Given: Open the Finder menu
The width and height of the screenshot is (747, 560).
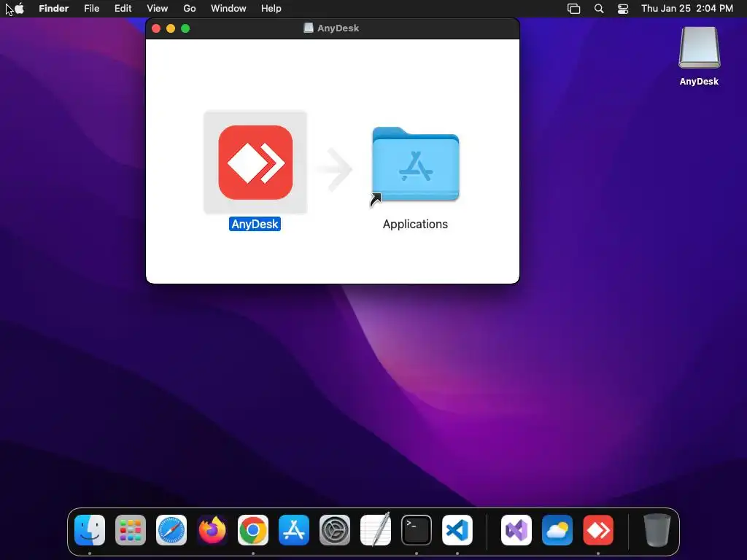Looking at the screenshot, I should tap(54, 9).
